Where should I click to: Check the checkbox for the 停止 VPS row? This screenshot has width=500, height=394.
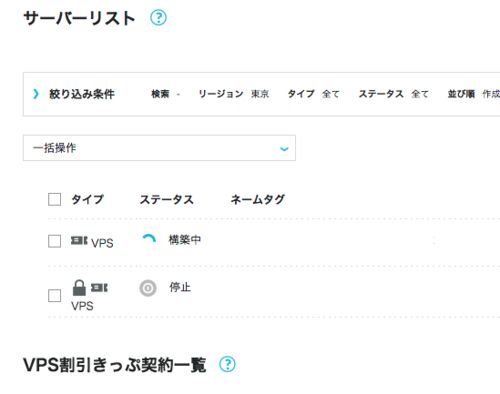54,295
